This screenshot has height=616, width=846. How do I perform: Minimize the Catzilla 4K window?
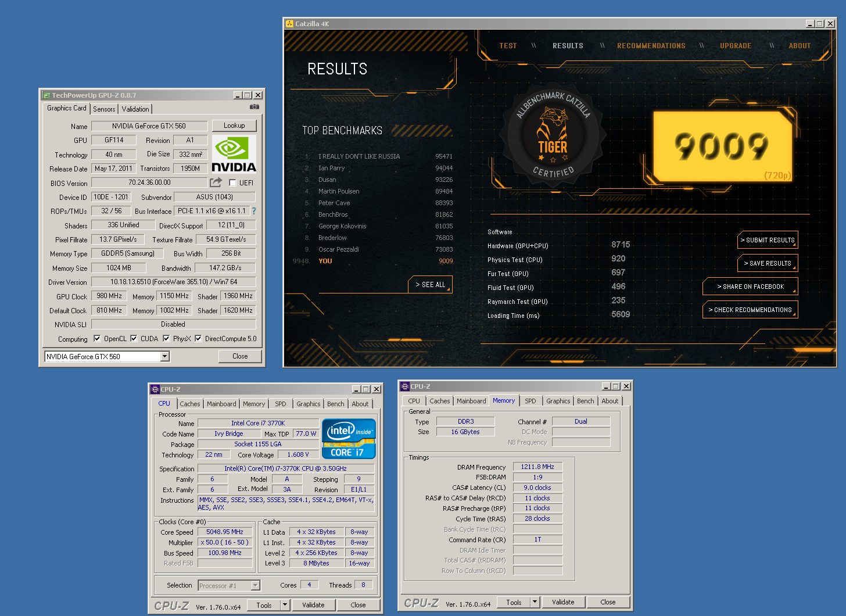810,24
